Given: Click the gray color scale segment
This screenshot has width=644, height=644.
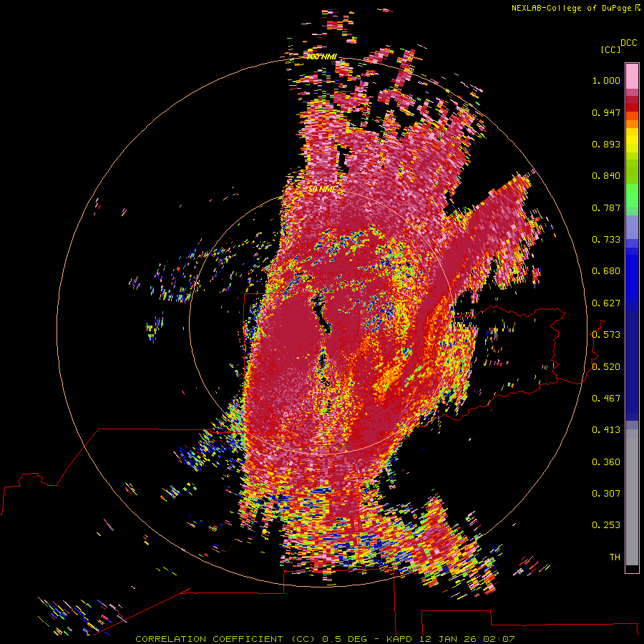Looking at the screenshot, I should click(632, 497).
